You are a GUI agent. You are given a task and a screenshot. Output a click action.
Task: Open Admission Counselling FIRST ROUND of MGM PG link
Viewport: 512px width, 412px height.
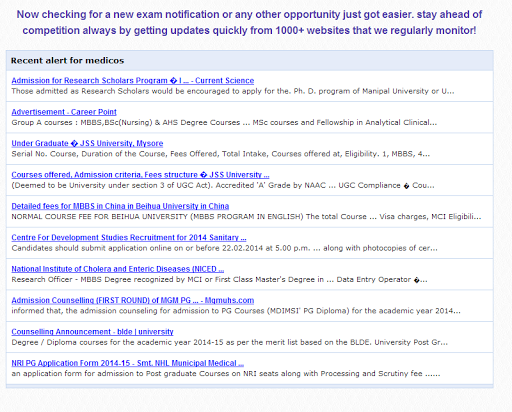point(133,300)
